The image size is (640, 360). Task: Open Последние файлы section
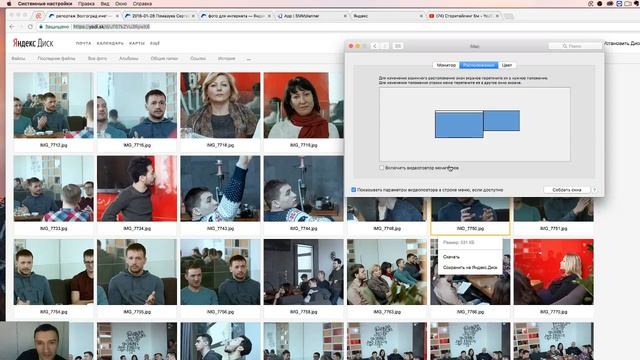tap(56, 59)
